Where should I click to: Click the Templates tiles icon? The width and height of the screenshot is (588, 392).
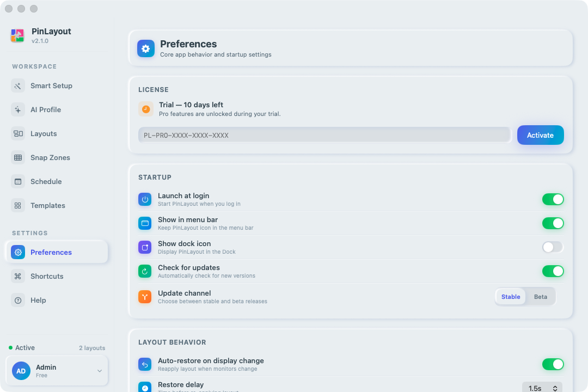17,206
